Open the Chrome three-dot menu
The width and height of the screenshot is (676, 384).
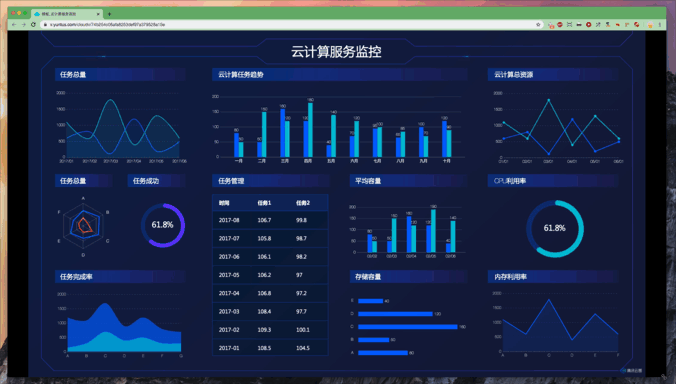point(660,25)
